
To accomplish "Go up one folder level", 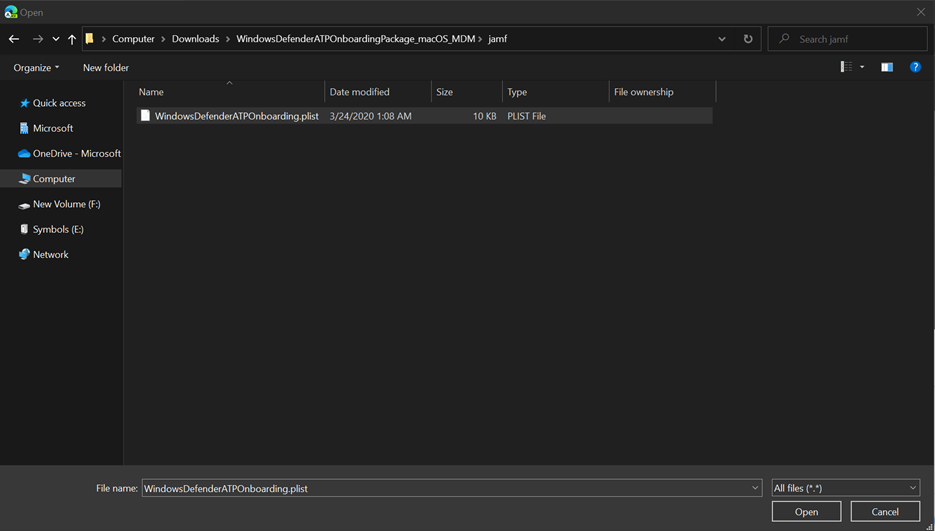I will pos(72,39).
